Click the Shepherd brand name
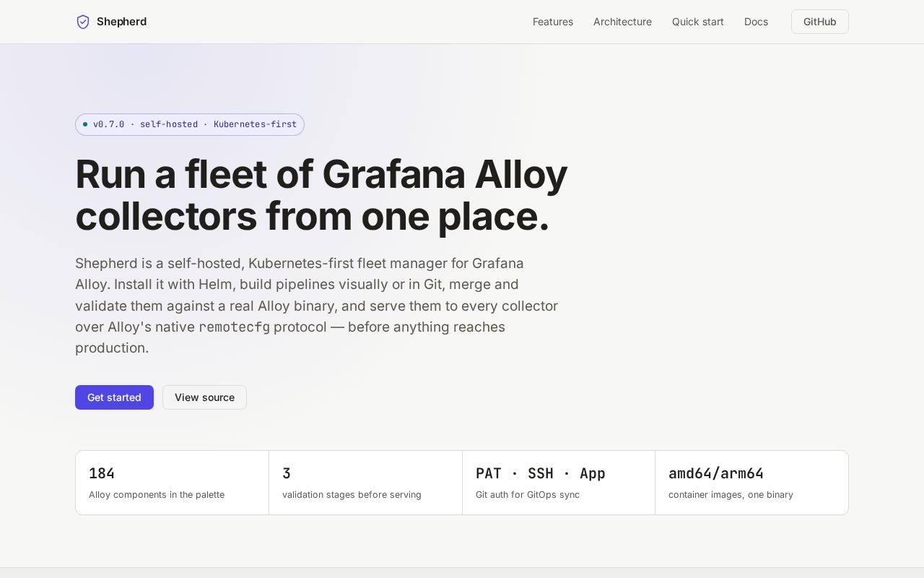This screenshot has height=578, width=924. pos(121,22)
